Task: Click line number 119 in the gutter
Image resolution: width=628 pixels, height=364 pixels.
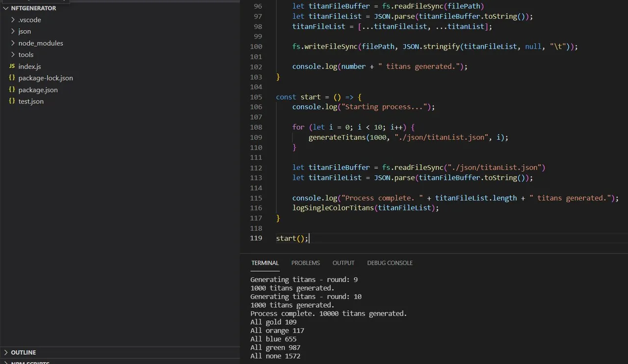Action: tap(256, 238)
